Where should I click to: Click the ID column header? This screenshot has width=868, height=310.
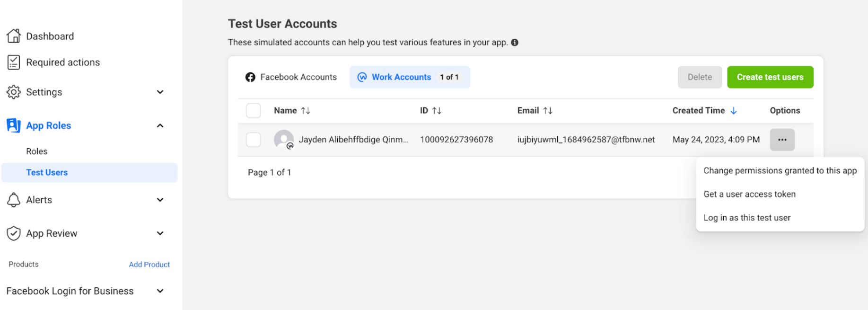click(x=424, y=111)
